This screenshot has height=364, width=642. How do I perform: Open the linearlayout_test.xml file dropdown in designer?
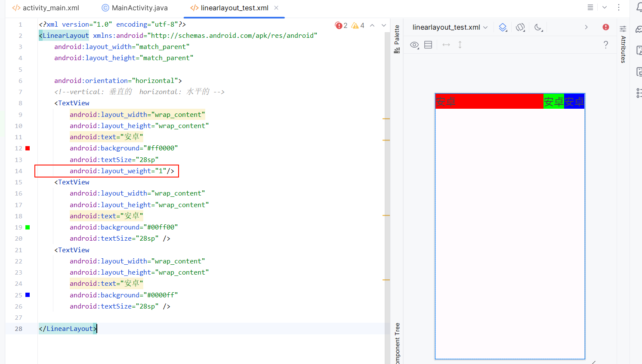[x=450, y=27]
